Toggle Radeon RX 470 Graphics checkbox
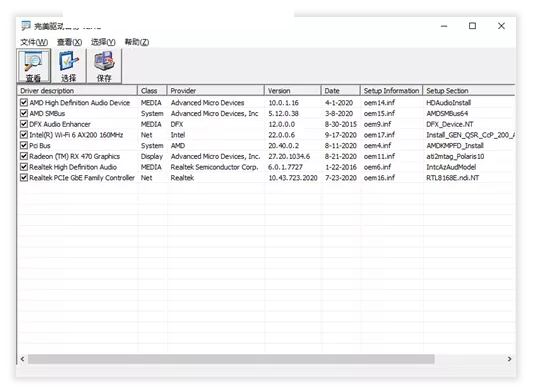Image resolution: width=534 pixels, height=388 pixels. (x=24, y=156)
